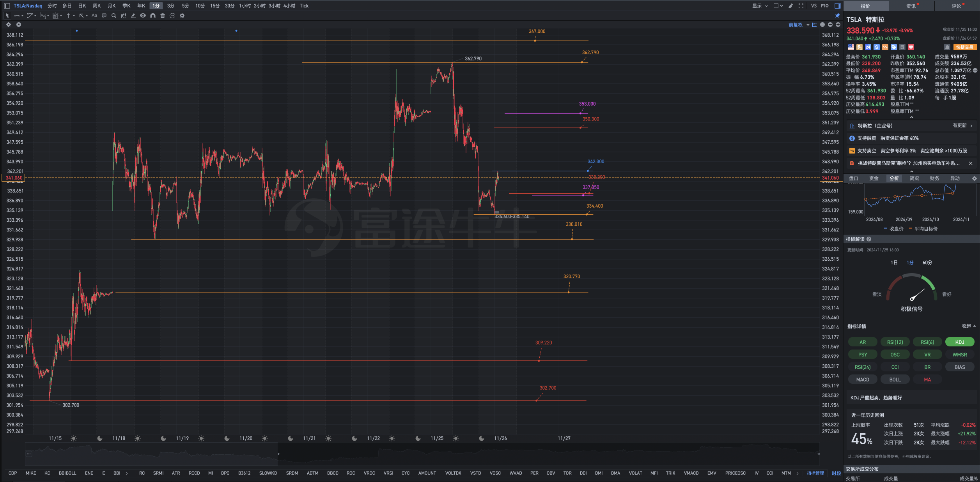The image size is (980, 482).
Task: Open the 显示 display dropdown
Action: pyautogui.click(x=760, y=6)
